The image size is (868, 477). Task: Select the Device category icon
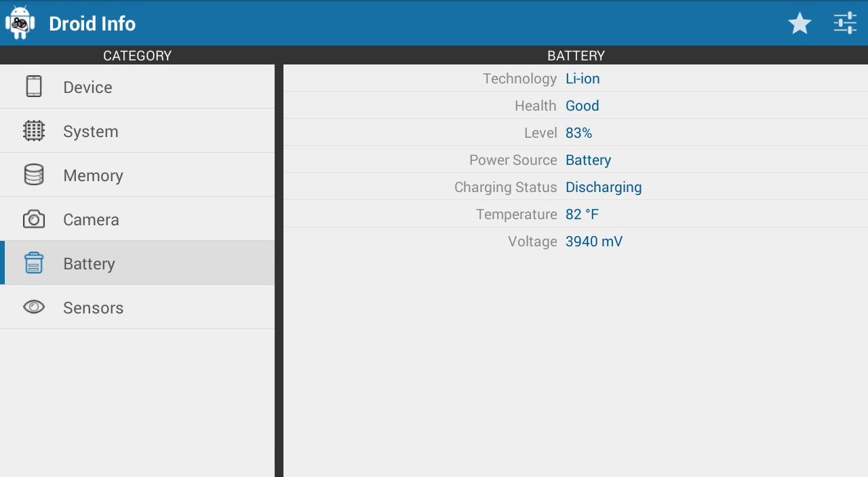click(33, 86)
